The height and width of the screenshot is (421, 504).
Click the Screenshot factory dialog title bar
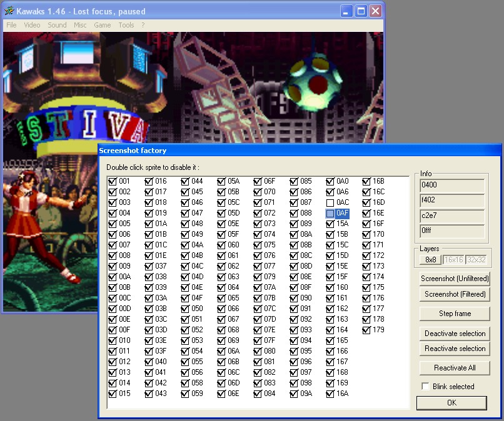coord(299,151)
